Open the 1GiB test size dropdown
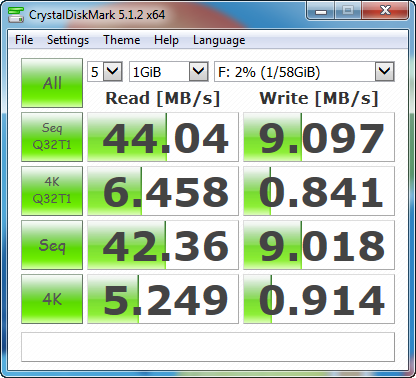 tap(169, 71)
